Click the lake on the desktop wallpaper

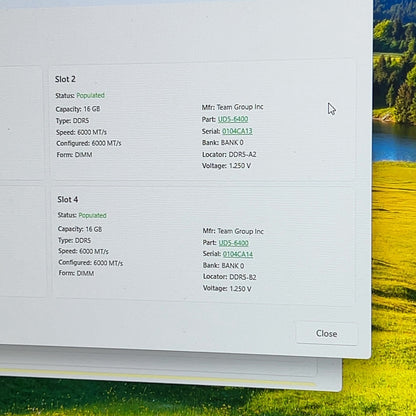(x=395, y=140)
